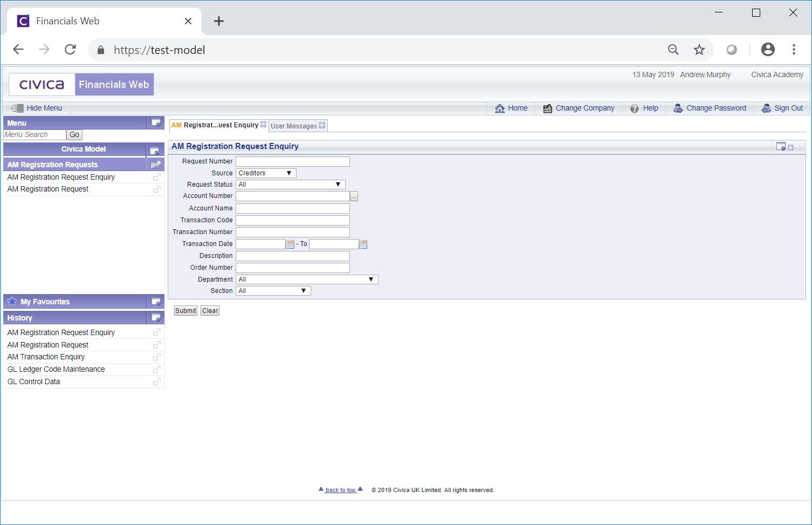Image resolution: width=812 pixels, height=525 pixels.
Task: Open GL Ledger Code Maintenance new window icon
Action: (157, 370)
